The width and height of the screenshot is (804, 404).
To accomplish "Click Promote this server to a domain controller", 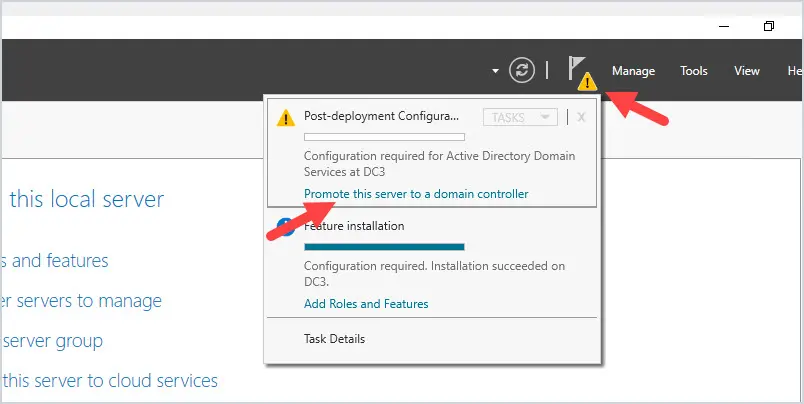I will point(416,194).
